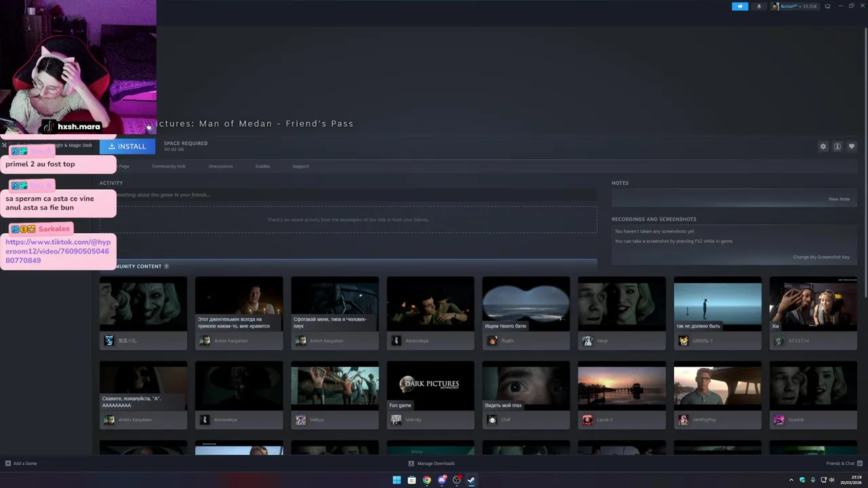This screenshot has height=488, width=868.
Task: Open the Dark Pictures 'Fun game' thumbnail
Action: tap(430, 386)
